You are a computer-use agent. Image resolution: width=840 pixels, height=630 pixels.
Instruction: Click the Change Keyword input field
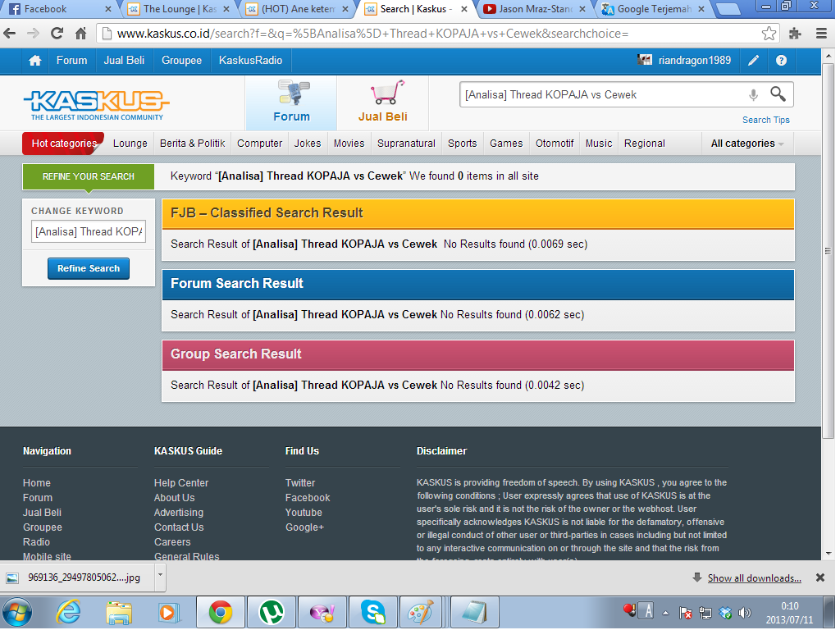click(x=89, y=232)
